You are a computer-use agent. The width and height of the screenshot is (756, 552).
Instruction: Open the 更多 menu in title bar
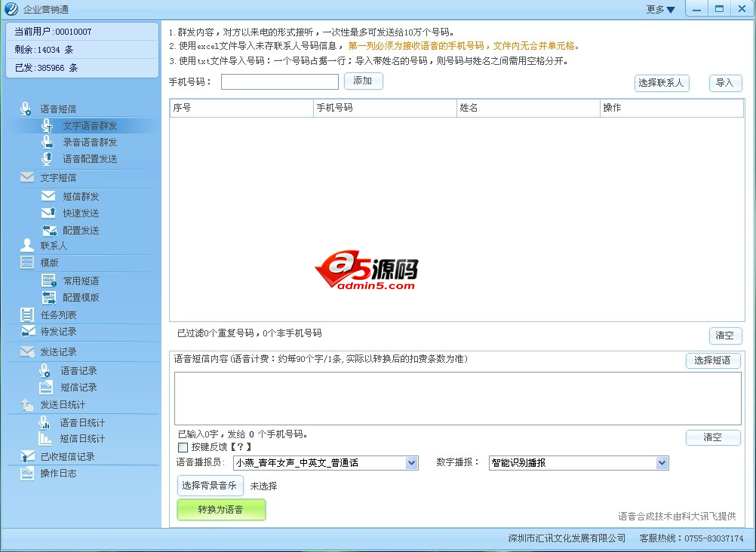[x=660, y=9]
